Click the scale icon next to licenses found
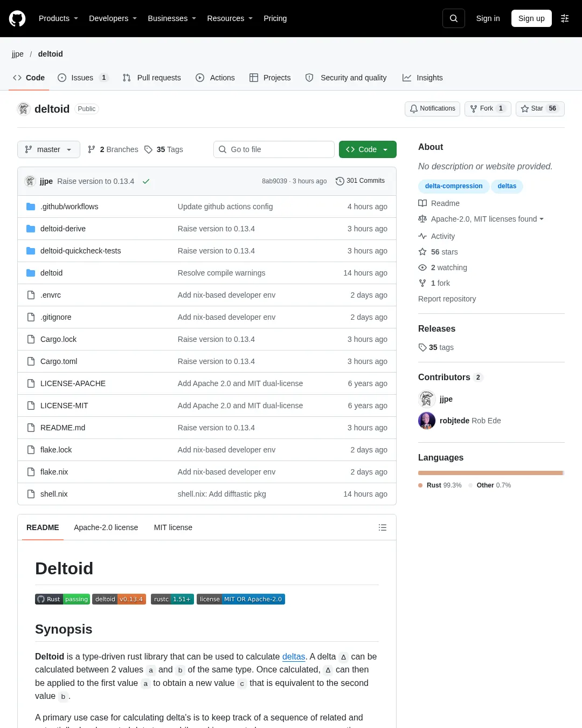The image size is (582, 728). click(x=422, y=219)
